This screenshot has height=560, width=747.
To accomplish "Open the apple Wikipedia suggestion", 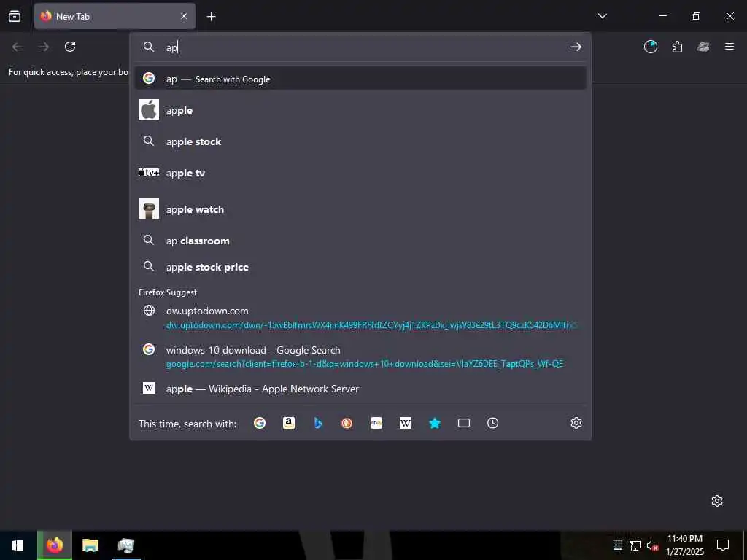I will pyautogui.click(x=360, y=389).
